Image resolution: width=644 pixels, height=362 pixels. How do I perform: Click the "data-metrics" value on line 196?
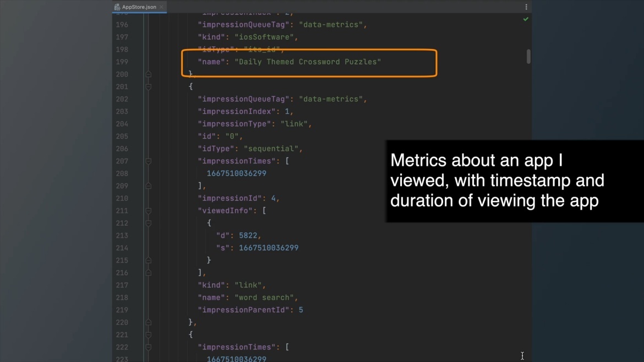[331, 25]
